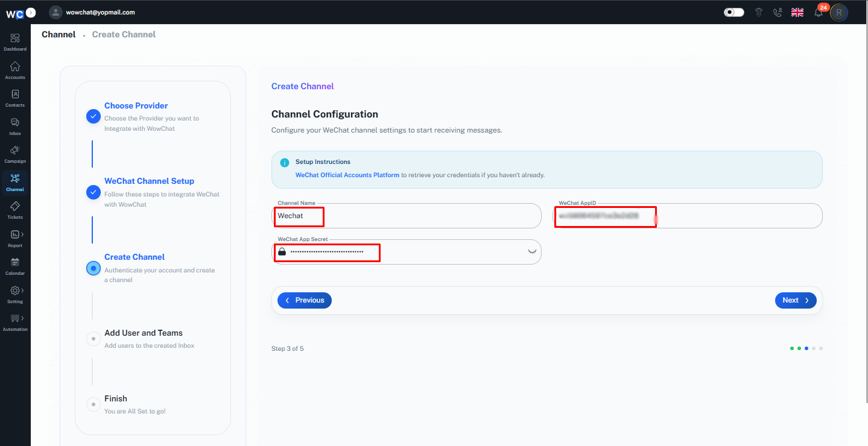
Task: Click the user profile icon beside email
Action: click(x=56, y=12)
